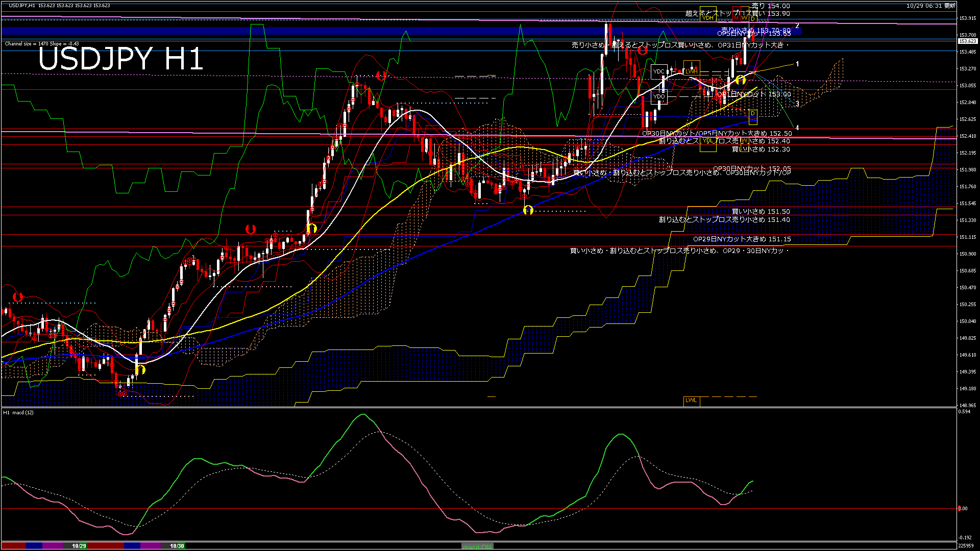Viewport: 980px width, 551px height.
Task: Click the 'H1 macd (12)' indicator title
Action: coord(18,412)
